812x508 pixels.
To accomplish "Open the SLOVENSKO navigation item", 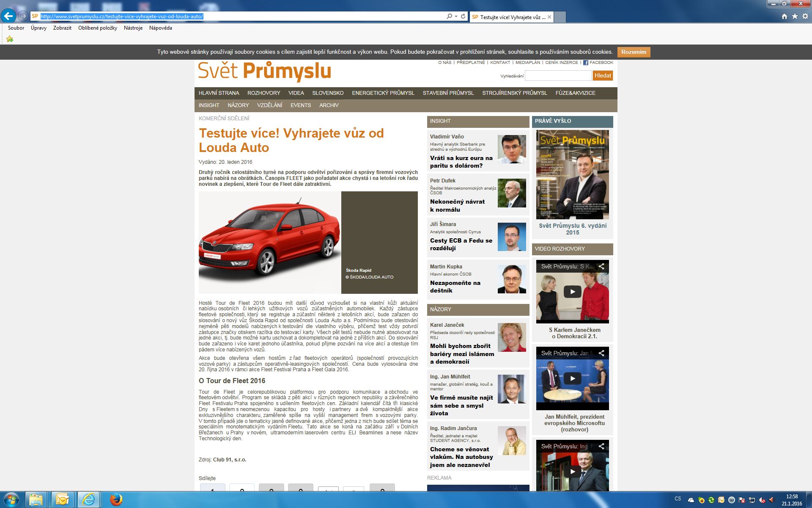I will [x=328, y=93].
